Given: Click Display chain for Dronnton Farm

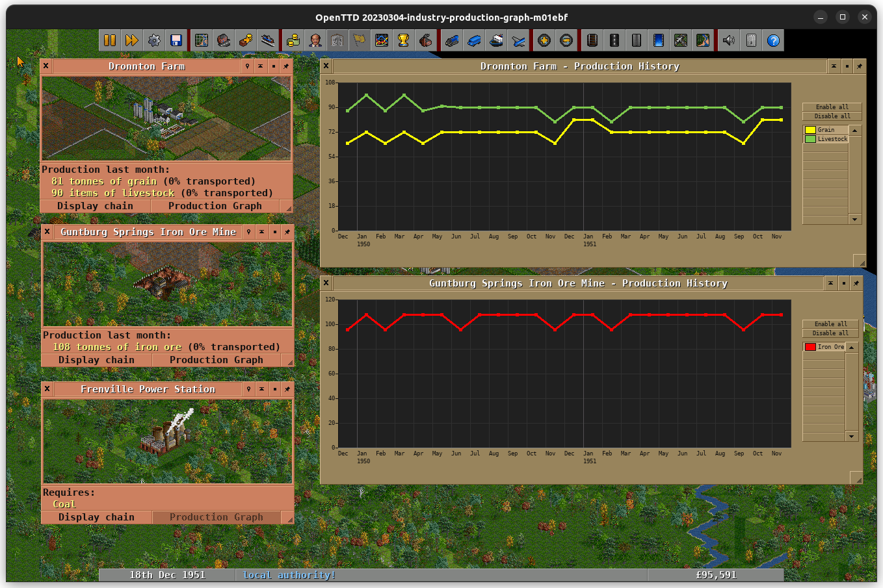Looking at the screenshot, I should point(96,205).
